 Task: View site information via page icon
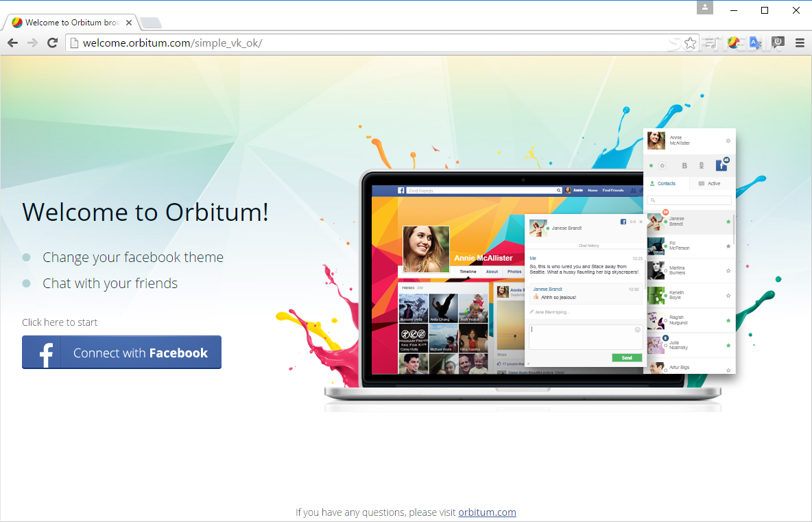(75, 43)
